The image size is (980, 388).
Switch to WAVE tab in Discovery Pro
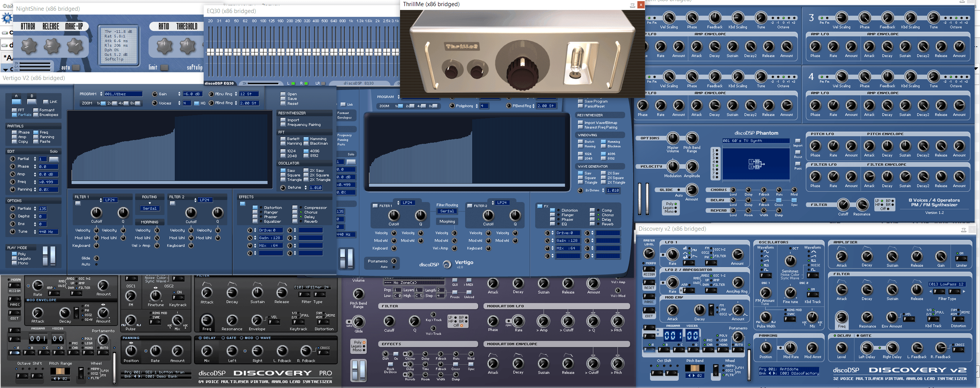coord(263,338)
